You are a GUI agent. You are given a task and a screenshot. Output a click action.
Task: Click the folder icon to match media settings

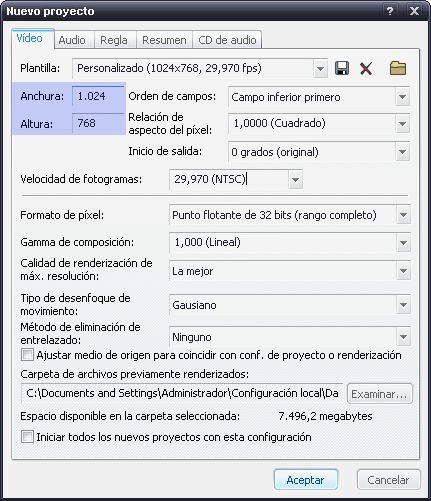[x=398, y=68]
